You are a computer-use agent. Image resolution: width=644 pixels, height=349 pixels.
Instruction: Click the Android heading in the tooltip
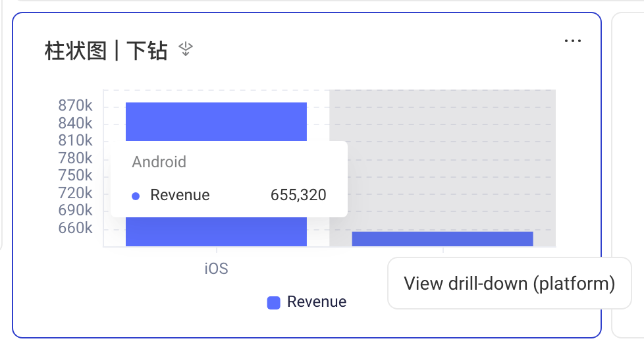pyautogui.click(x=159, y=162)
